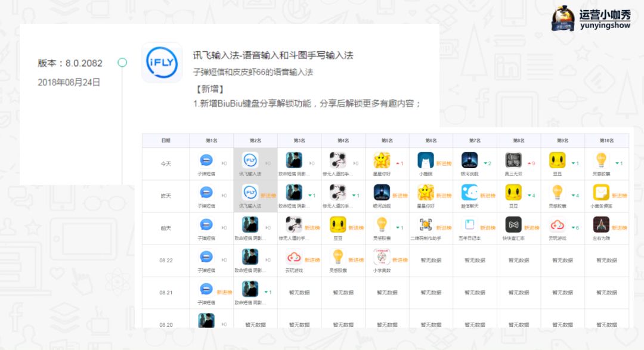
Task: Click 新进榜 tag next to 小睡眠
Action: pos(444,163)
